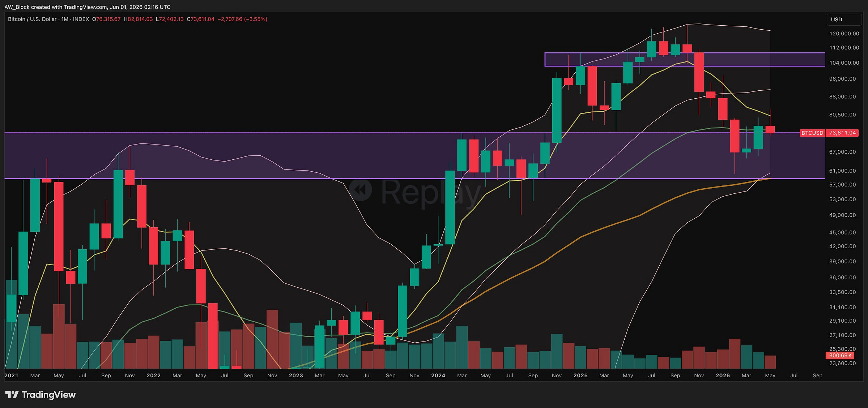Click the open value O76,315.67
Screen dimensions: 868x408
(x=106, y=19)
